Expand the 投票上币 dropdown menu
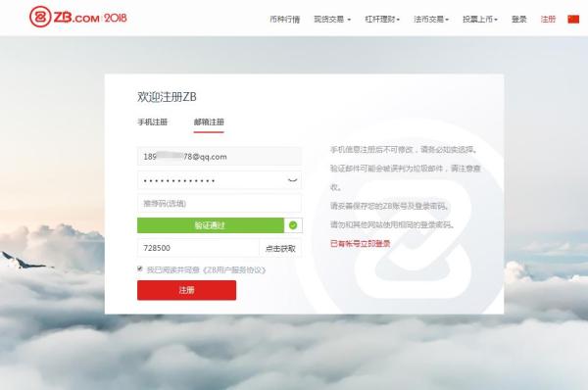Screen dimensions: 588x390 click(479, 20)
